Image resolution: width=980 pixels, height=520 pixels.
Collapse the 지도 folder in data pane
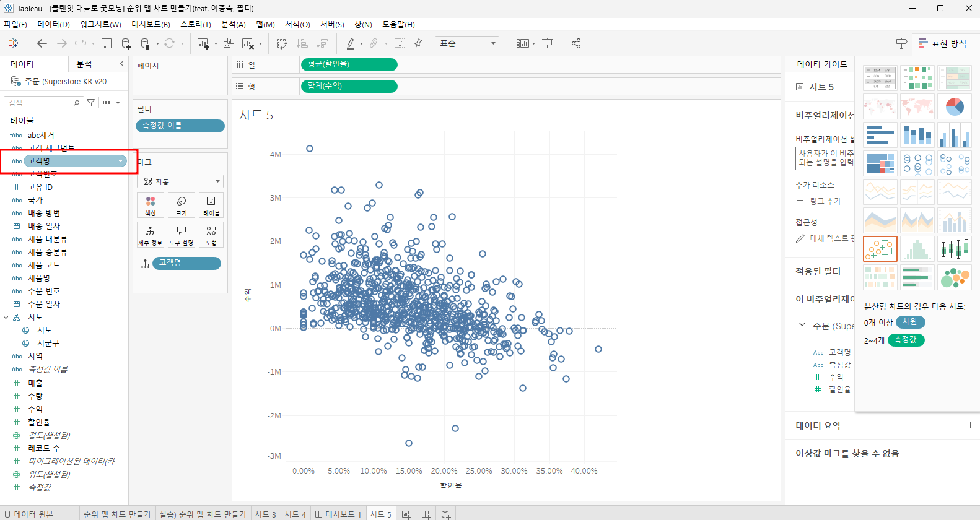click(6, 317)
